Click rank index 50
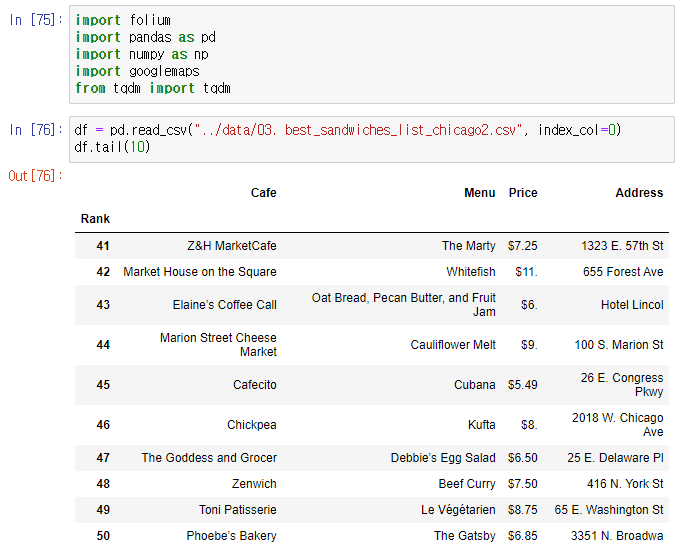 tap(103, 536)
